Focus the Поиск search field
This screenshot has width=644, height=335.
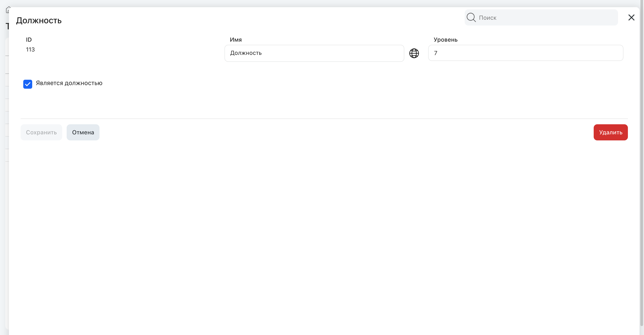click(541, 17)
